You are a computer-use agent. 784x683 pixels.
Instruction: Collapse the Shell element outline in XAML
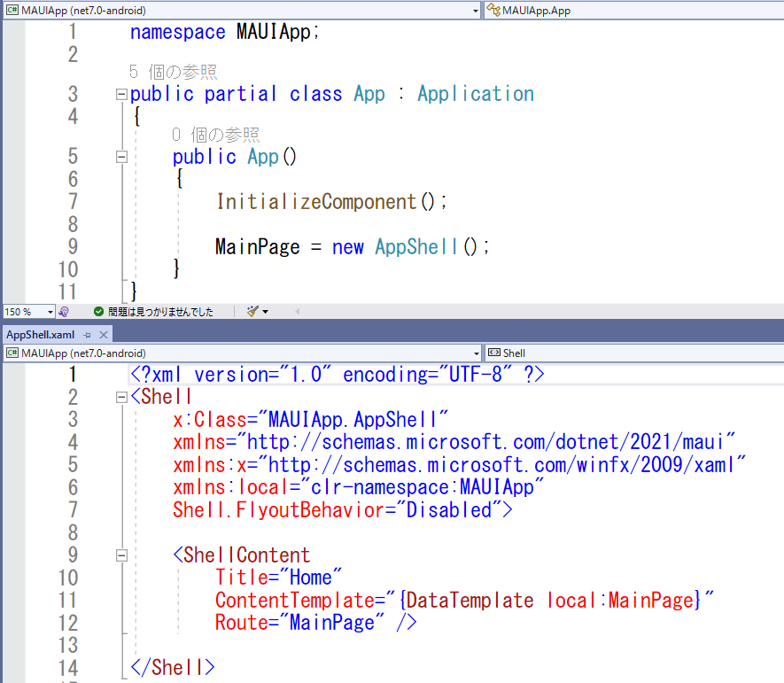coord(121,398)
